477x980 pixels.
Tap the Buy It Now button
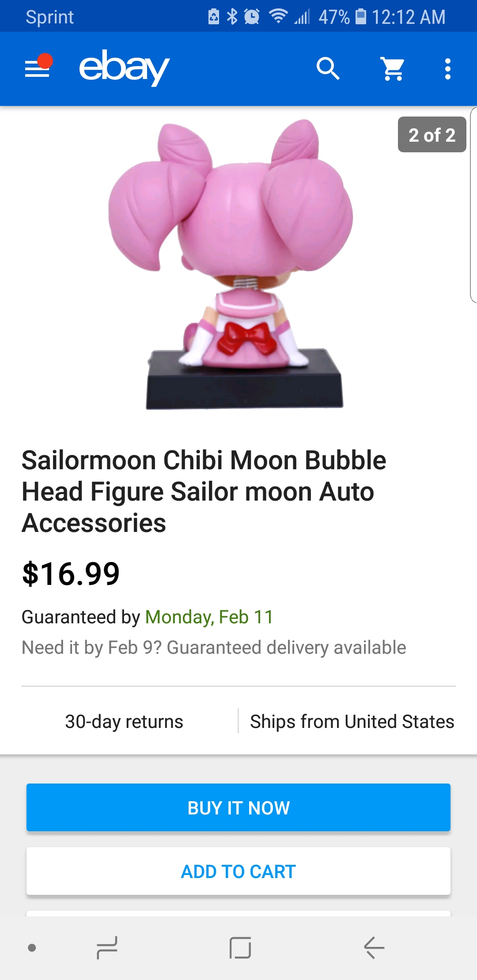tap(238, 807)
